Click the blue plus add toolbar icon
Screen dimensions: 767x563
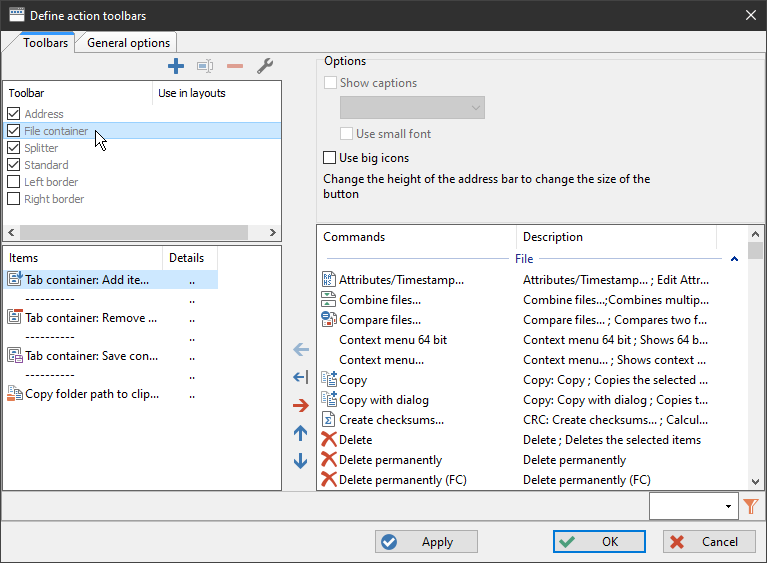pyautogui.click(x=176, y=66)
